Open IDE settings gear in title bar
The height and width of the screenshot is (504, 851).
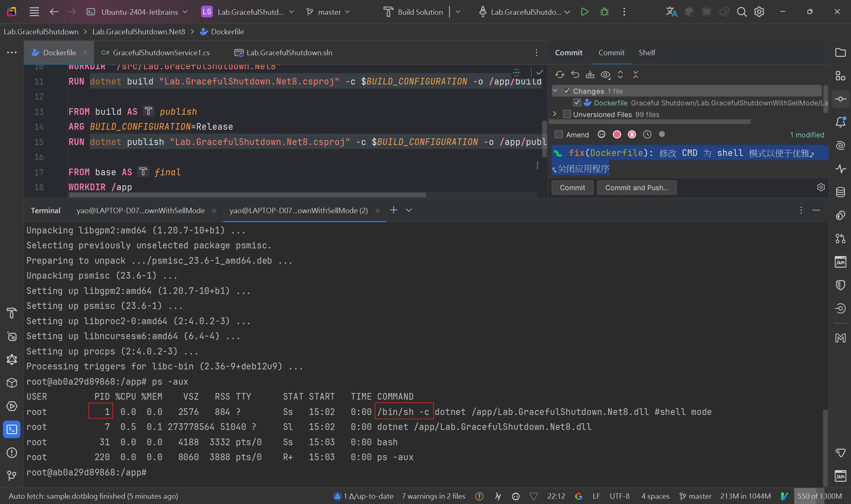(x=759, y=12)
